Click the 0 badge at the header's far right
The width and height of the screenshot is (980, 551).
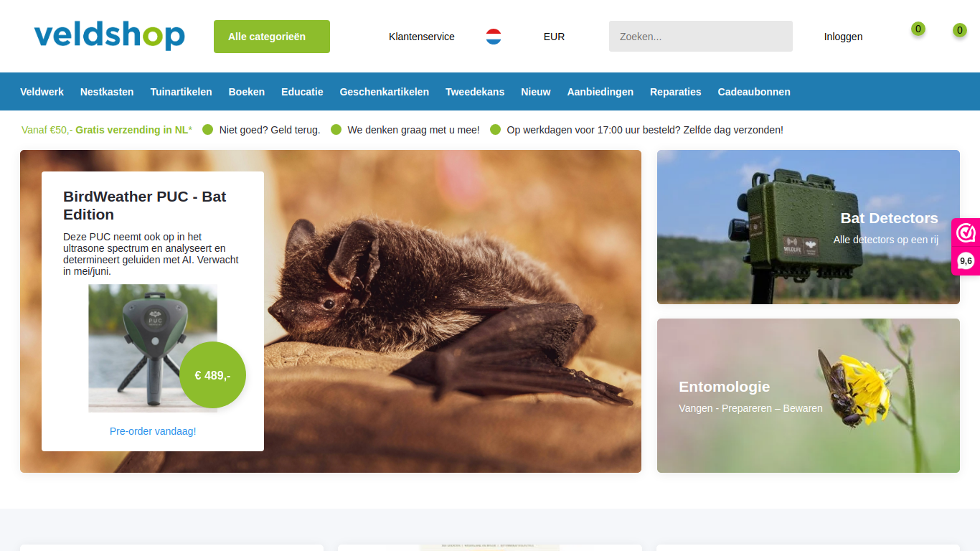960,30
